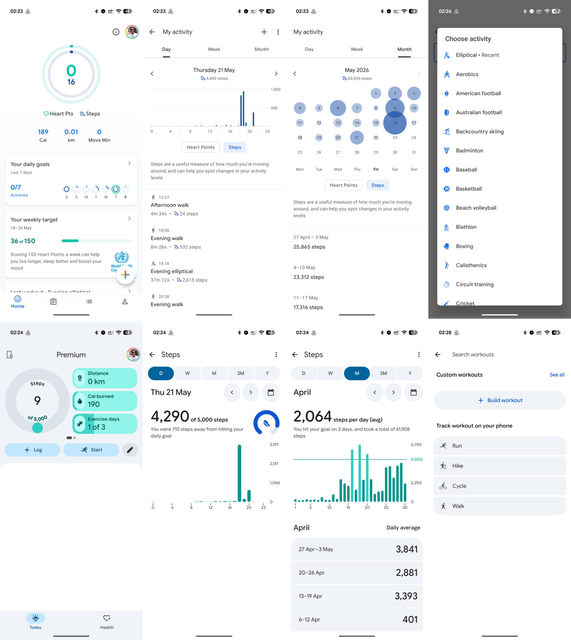This screenshot has width=571, height=640.
Task: Select the Y range on Thu 21 May Steps
Action: (x=267, y=373)
